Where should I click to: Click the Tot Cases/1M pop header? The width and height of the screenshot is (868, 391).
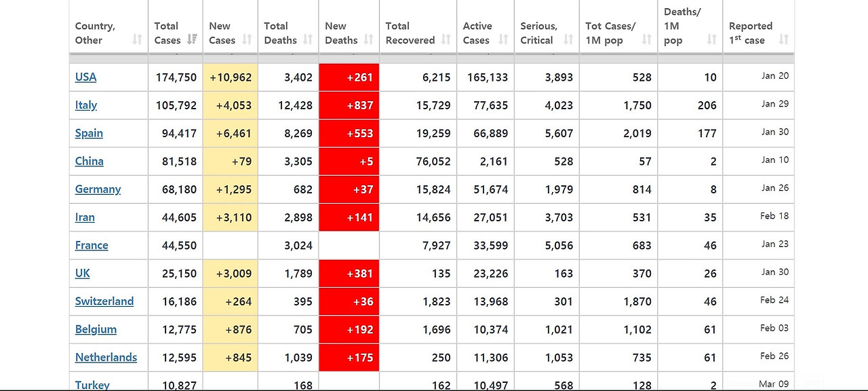click(x=618, y=26)
